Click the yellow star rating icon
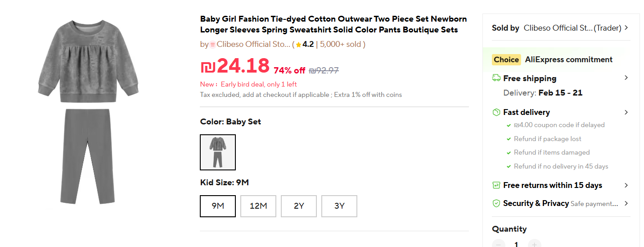Viewport: 644px width, 247px height. pos(298,45)
